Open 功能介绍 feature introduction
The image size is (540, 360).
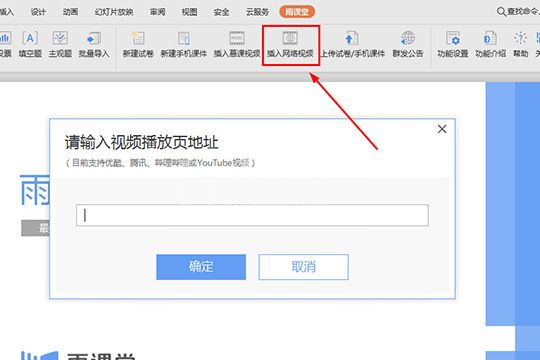pos(490,44)
